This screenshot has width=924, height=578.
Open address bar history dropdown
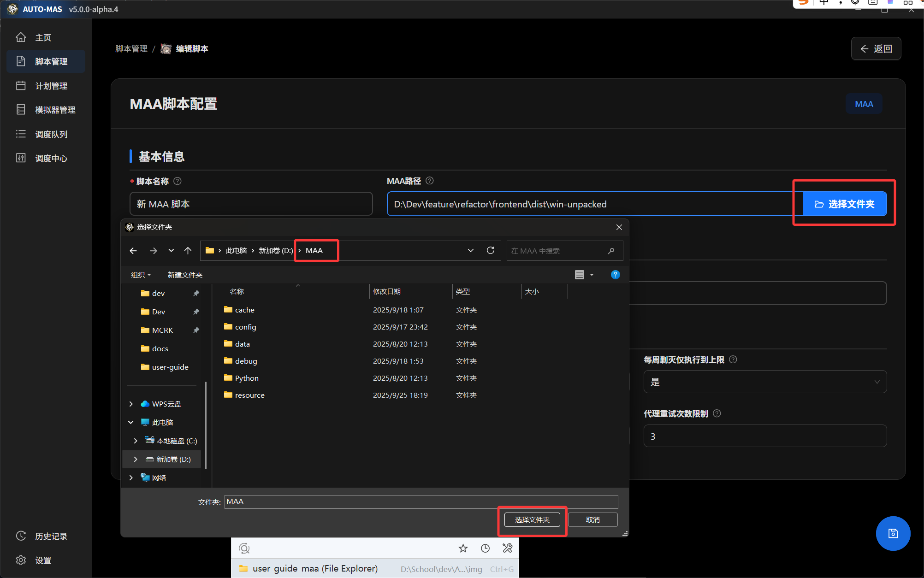click(470, 250)
